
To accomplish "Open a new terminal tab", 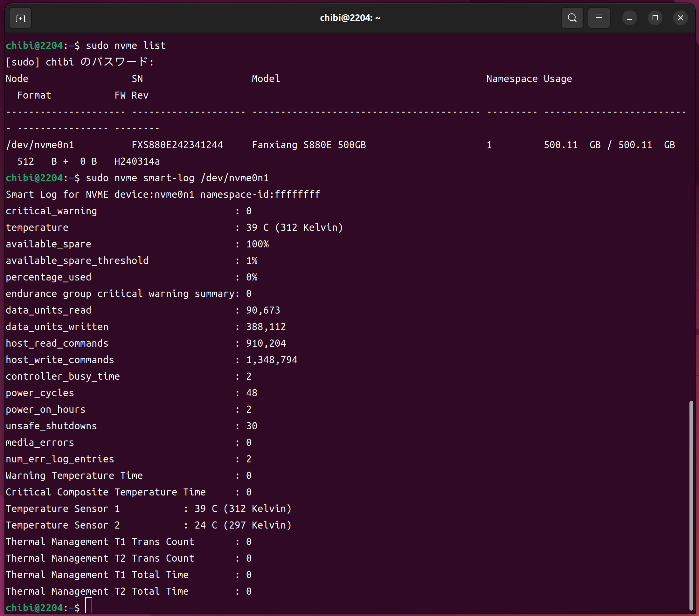I will tap(21, 18).
